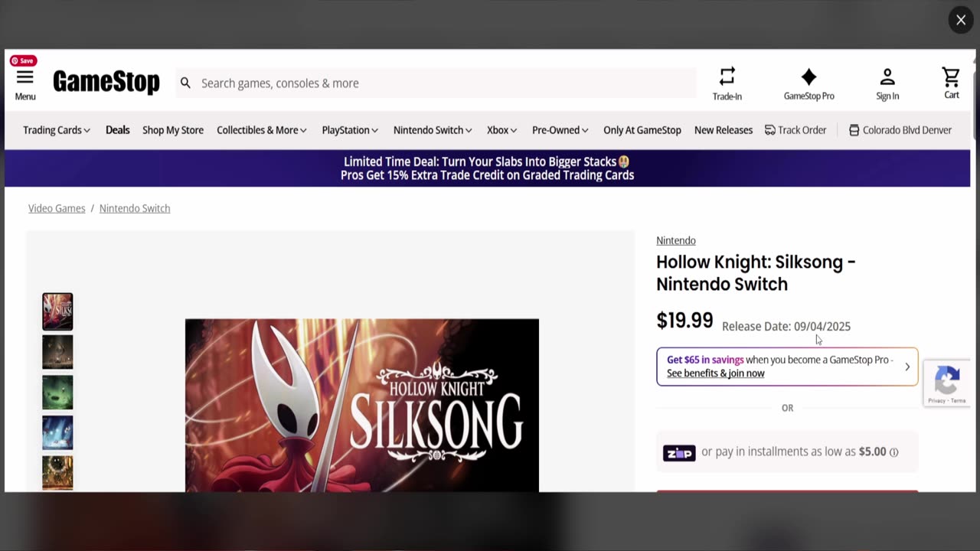Click See benefits & join now
The height and width of the screenshot is (551, 980).
click(715, 373)
